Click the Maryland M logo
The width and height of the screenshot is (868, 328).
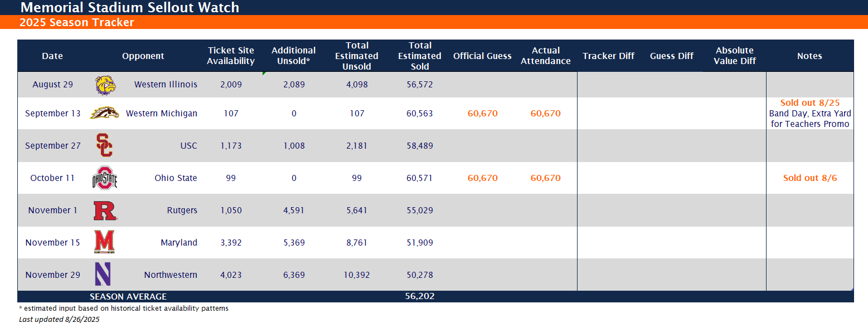pyautogui.click(x=104, y=242)
